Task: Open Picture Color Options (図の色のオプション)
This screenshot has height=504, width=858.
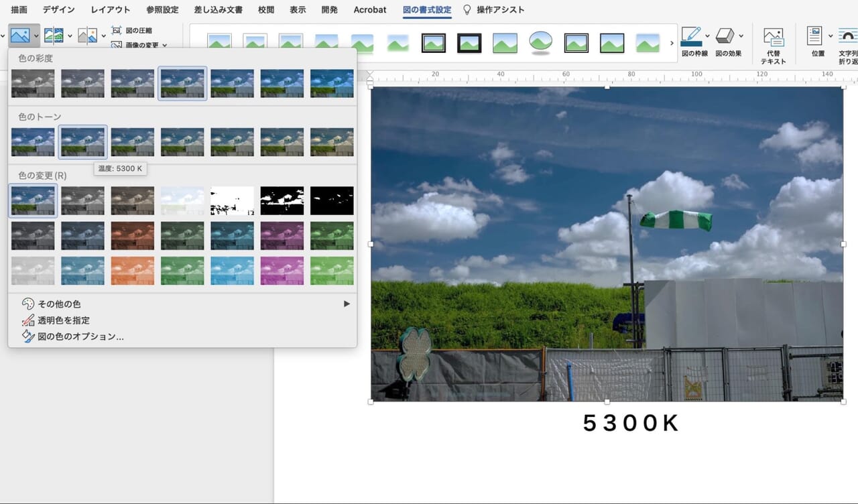Action: tap(80, 336)
